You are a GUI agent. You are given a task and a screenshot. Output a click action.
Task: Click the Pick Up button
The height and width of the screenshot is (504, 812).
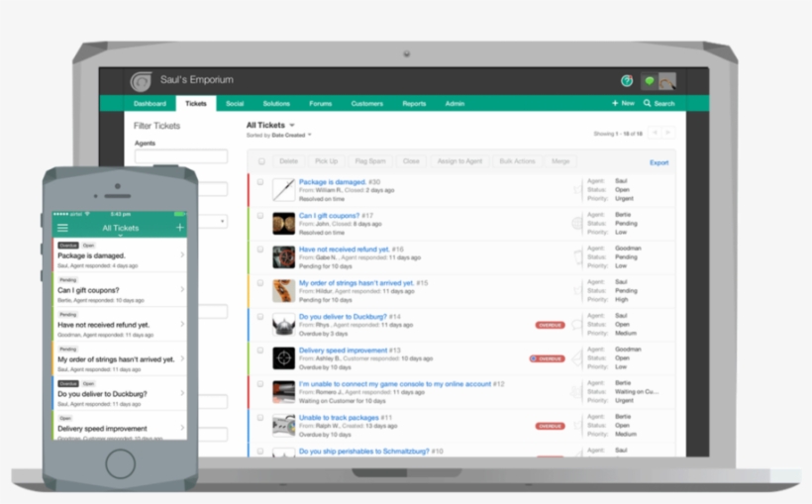pyautogui.click(x=326, y=161)
